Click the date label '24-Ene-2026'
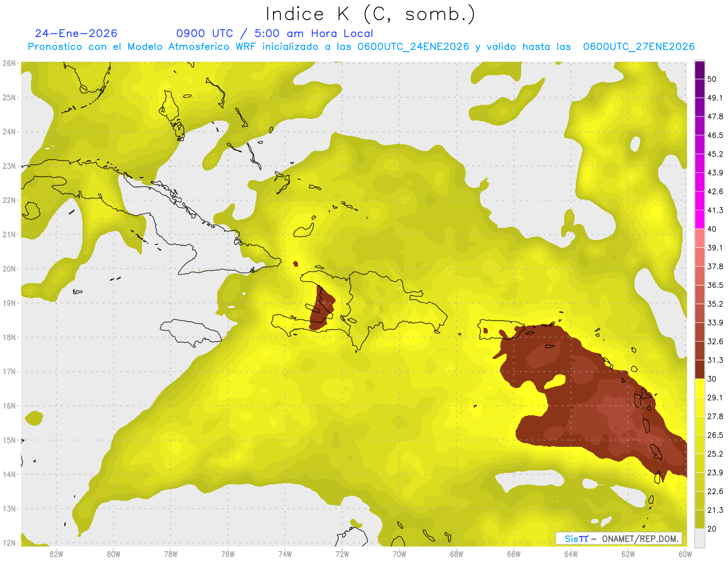The image size is (728, 562). (x=76, y=33)
